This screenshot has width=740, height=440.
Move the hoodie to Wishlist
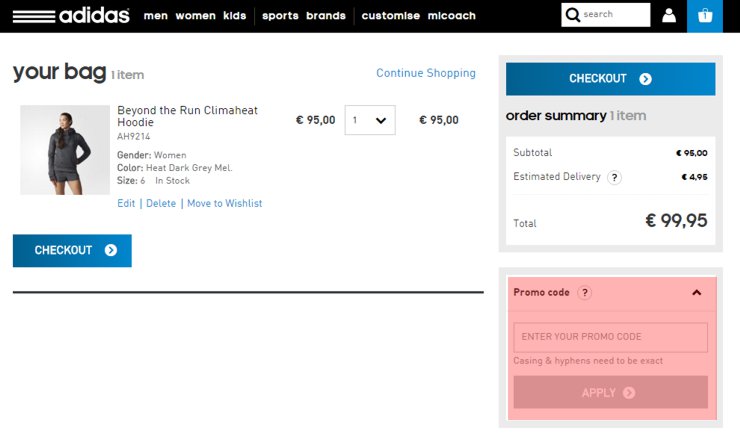pos(225,203)
